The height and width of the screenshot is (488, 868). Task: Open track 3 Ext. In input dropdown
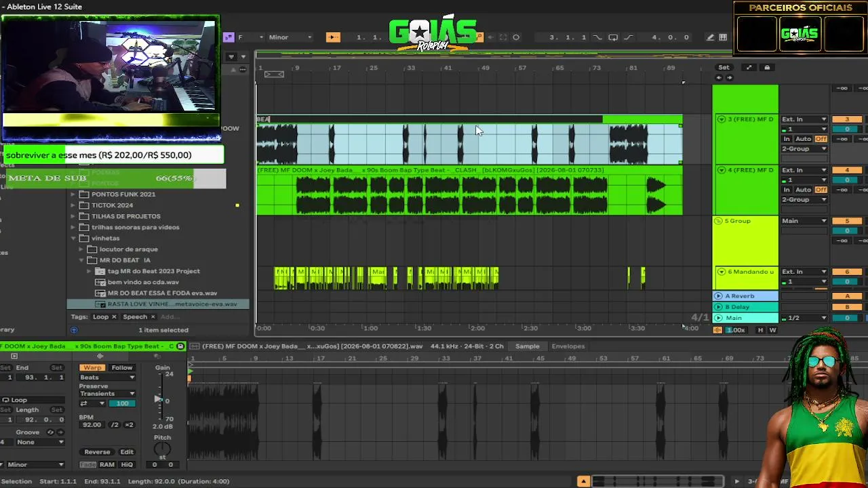point(804,119)
